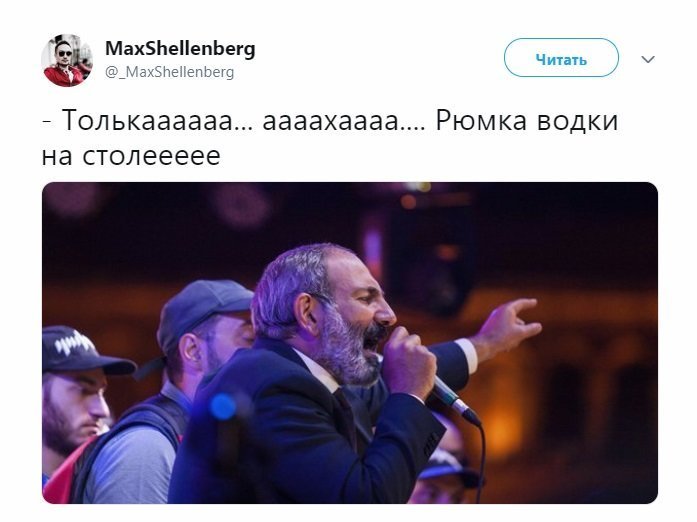Image resolution: width=697 pixels, height=522 pixels.
Task: Click the blue light flare in photo
Action: pos(223,407)
